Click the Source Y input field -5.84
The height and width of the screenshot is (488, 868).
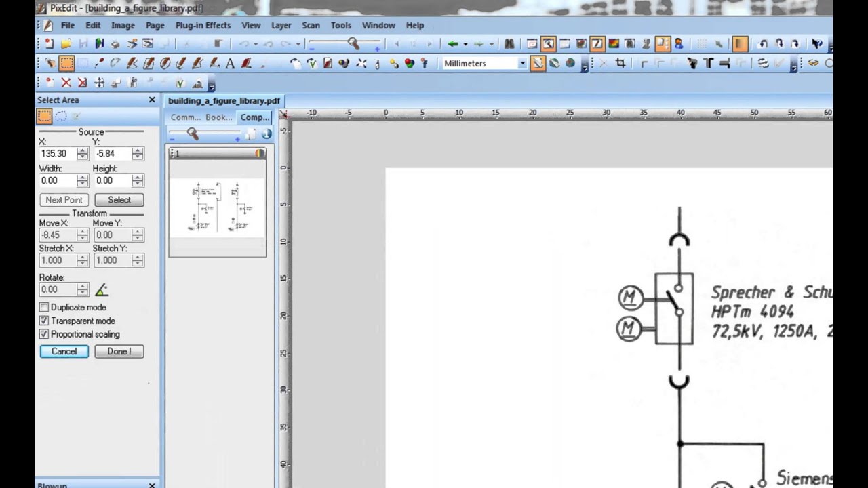click(113, 154)
